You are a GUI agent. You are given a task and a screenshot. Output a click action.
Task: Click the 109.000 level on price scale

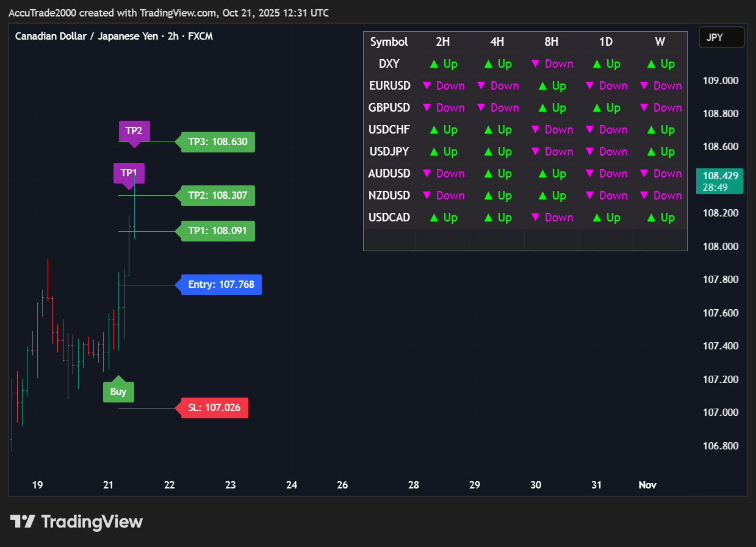coord(721,80)
